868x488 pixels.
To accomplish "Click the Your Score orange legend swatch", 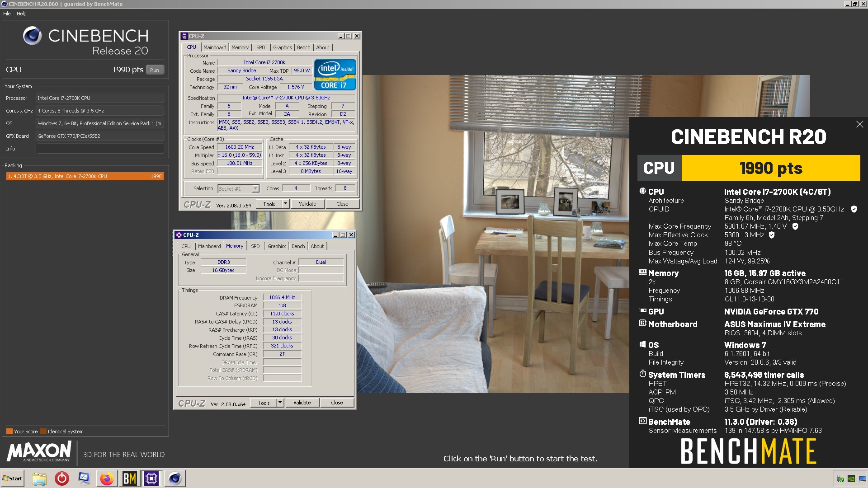I will [9, 432].
